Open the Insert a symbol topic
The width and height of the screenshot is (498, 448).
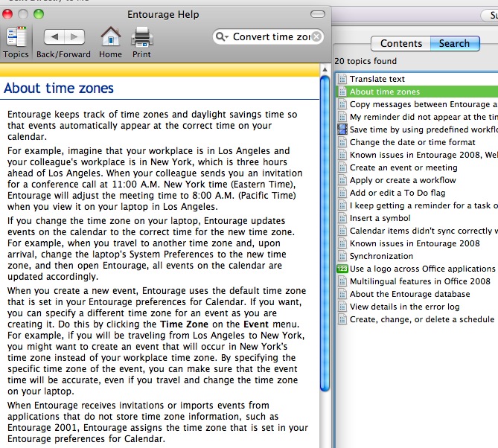pos(417,218)
